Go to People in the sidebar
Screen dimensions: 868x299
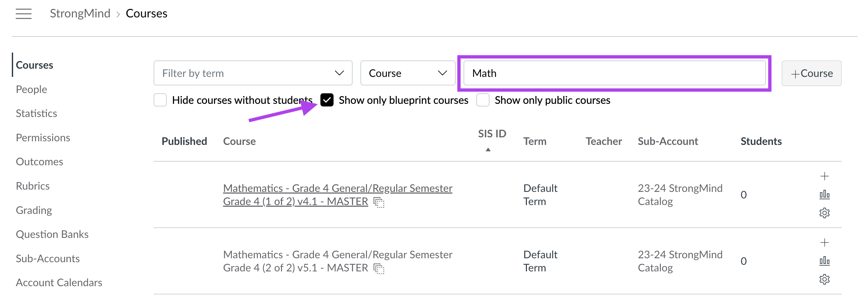[31, 89]
